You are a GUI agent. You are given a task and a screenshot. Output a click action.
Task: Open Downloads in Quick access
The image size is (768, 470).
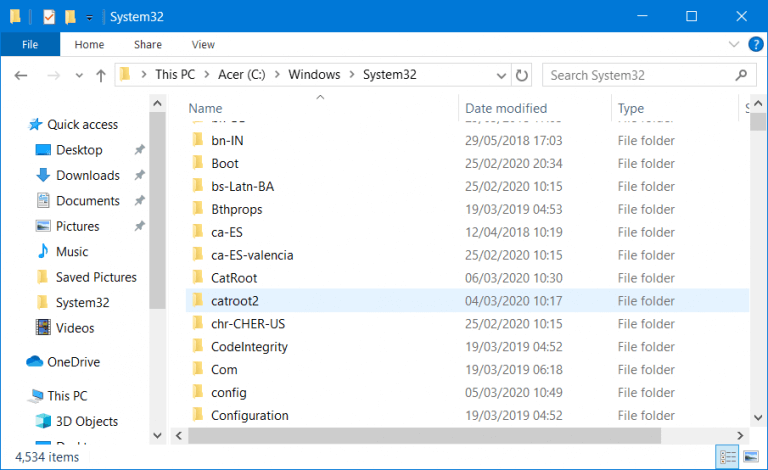pos(88,175)
